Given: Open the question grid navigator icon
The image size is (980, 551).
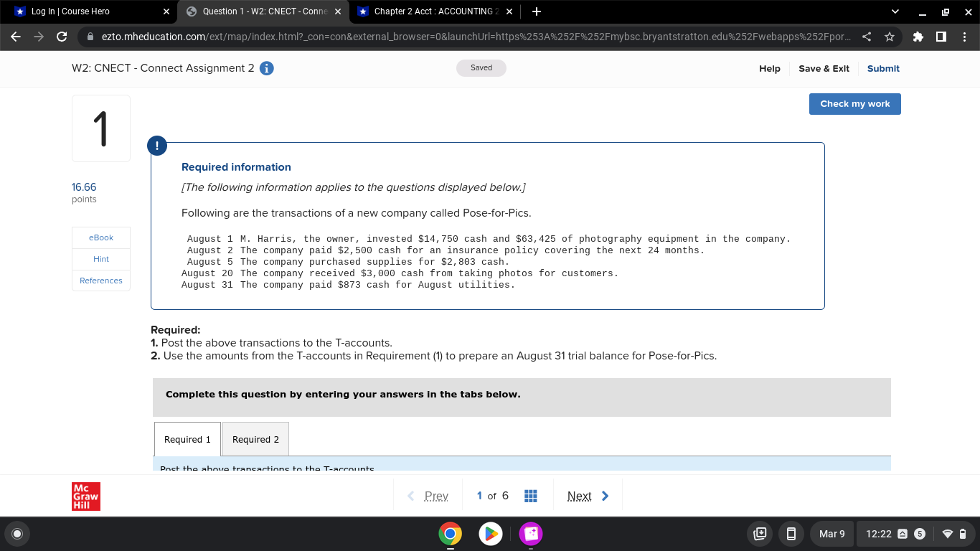Looking at the screenshot, I should click(531, 496).
